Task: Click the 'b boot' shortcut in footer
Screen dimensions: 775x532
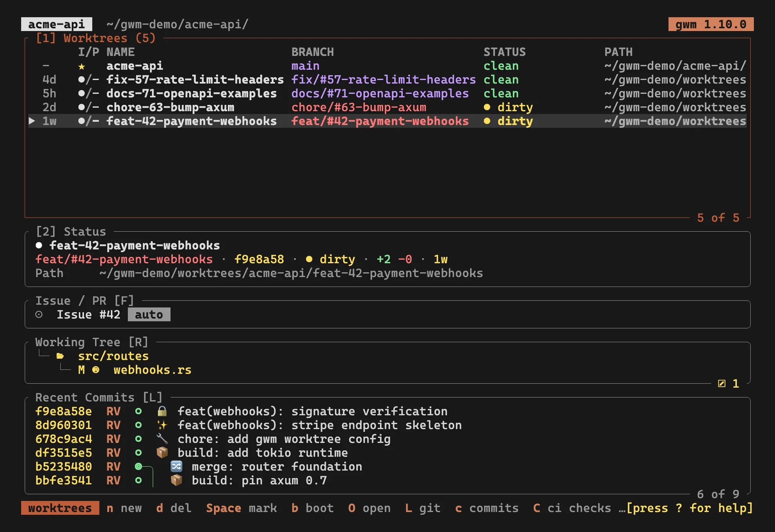Action: coord(312,508)
